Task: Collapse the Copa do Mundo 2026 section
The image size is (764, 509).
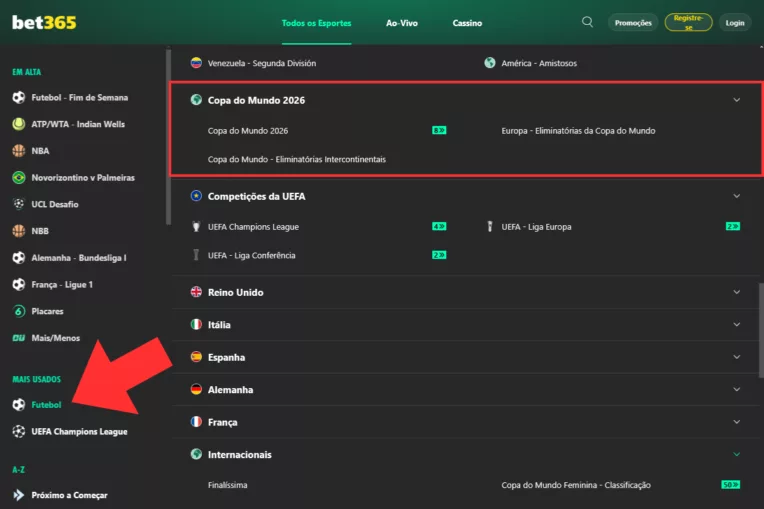Action: tap(737, 100)
